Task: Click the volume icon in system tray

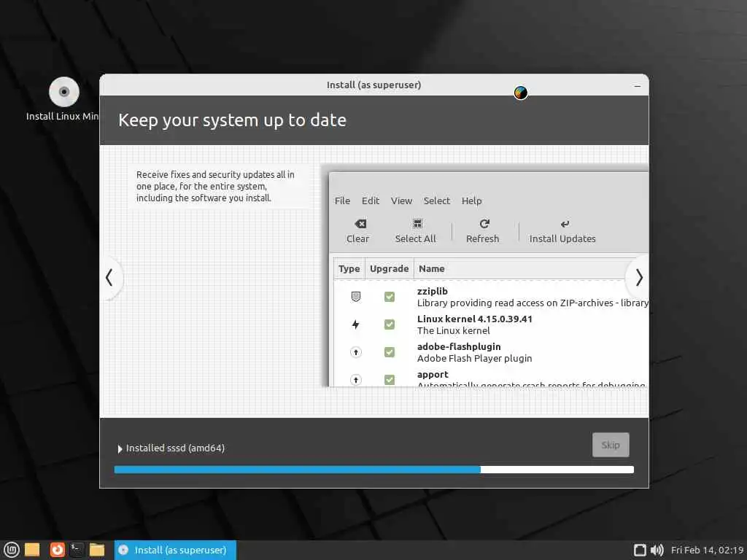Action: coord(657,550)
